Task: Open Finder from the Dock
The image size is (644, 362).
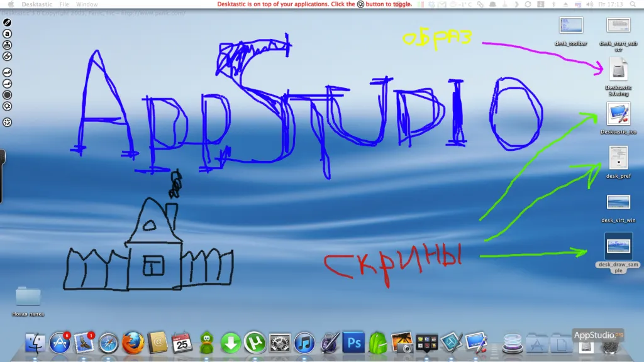Action: [35, 343]
